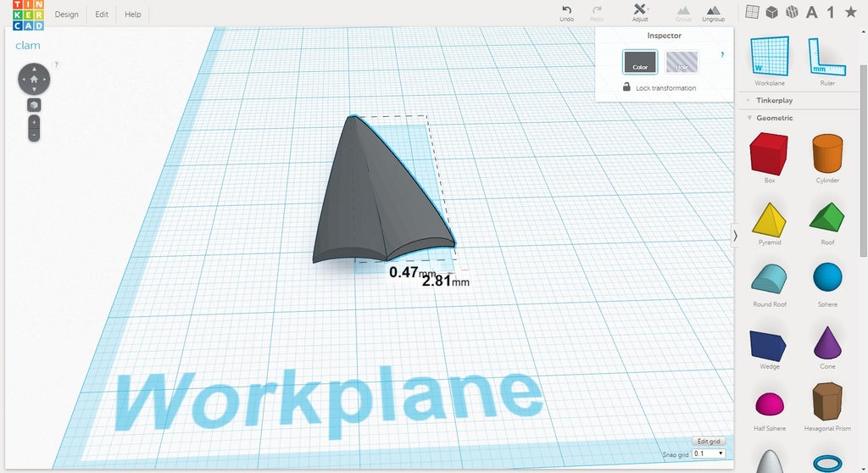This screenshot has width=868, height=473.
Task: Open the letters shapes category A
Action: point(811,12)
